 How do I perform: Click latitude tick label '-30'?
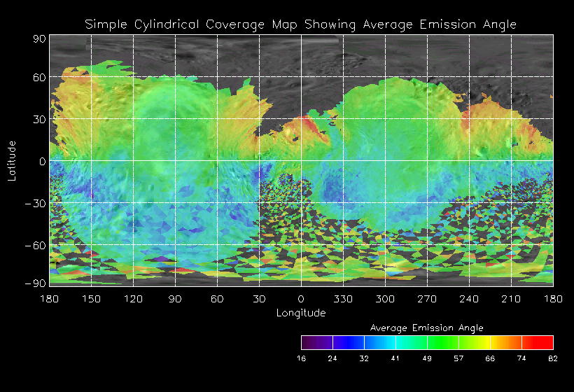(x=36, y=204)
